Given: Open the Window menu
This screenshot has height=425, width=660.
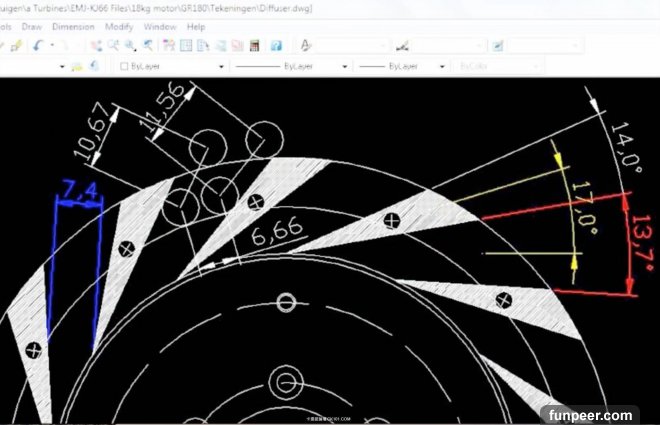Looking at the screenshot, I should 160,27.
